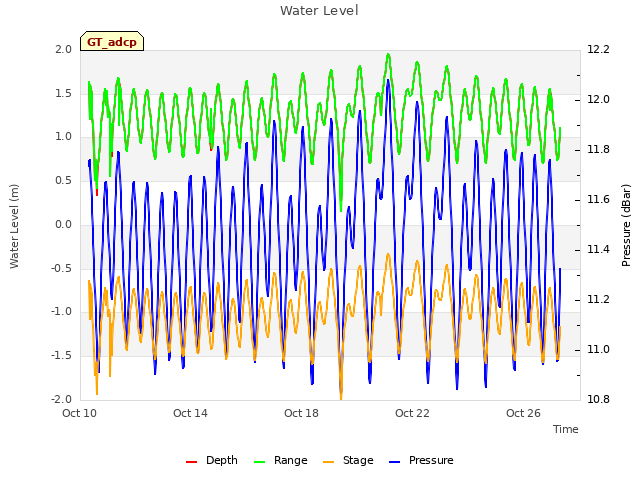Click the green Range legend swatch
The image size is (640, 480).
pyautogui.click(x=259, y=462)
